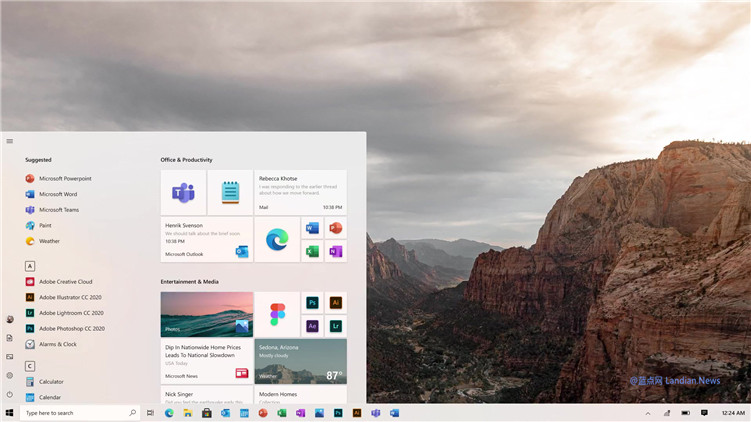Image resolution: width=751 pixels, height=422 pixels.
Task: Click the Windows Start button
Action: [9, 413]
